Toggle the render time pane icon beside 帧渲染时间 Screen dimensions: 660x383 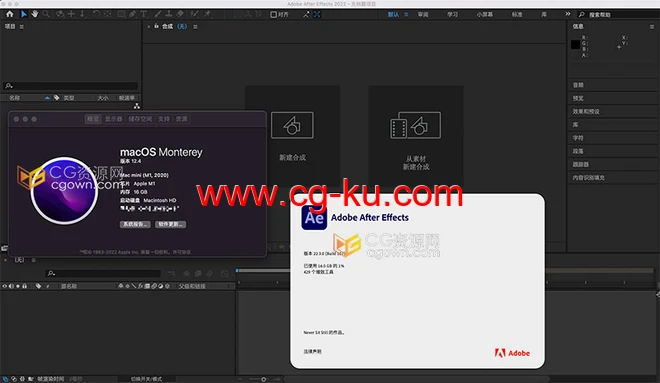31,379
